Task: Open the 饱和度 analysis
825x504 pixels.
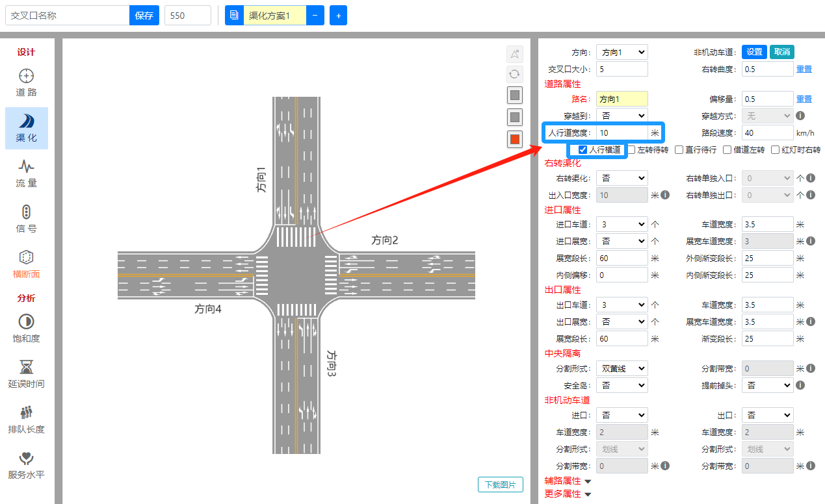Action: [x=26, y=329]
